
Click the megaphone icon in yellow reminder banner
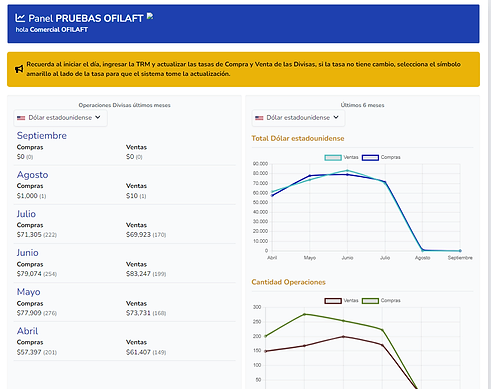(19, 69)
